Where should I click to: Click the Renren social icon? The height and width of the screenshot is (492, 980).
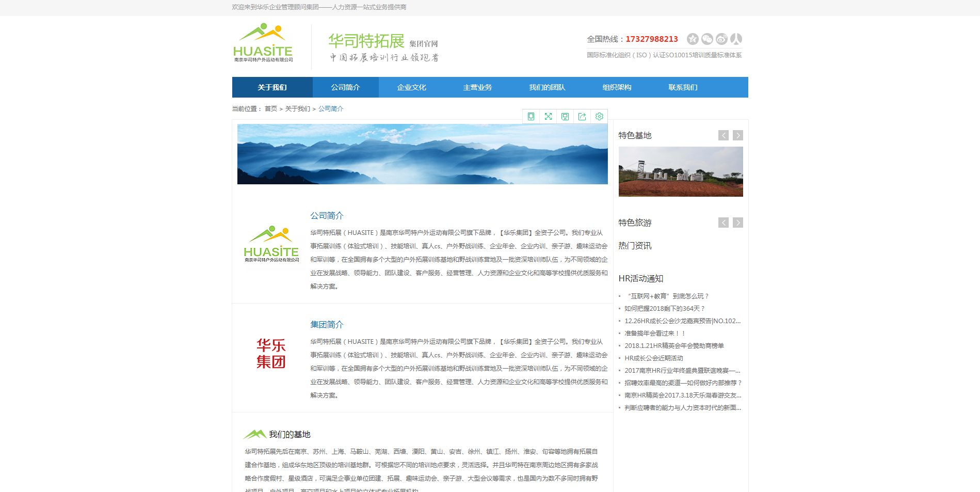click(736, 39)
